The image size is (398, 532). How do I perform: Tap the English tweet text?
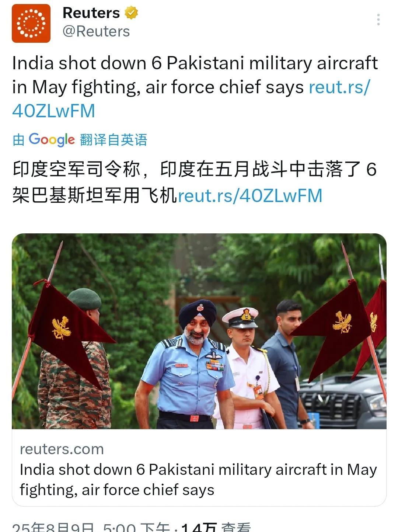195,75
